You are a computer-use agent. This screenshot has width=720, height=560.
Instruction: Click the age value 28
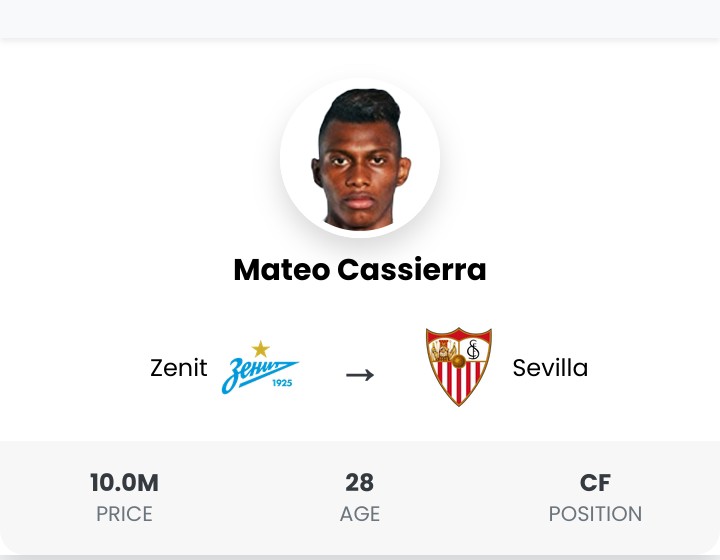pyautogui.click(x=360, y=483)
